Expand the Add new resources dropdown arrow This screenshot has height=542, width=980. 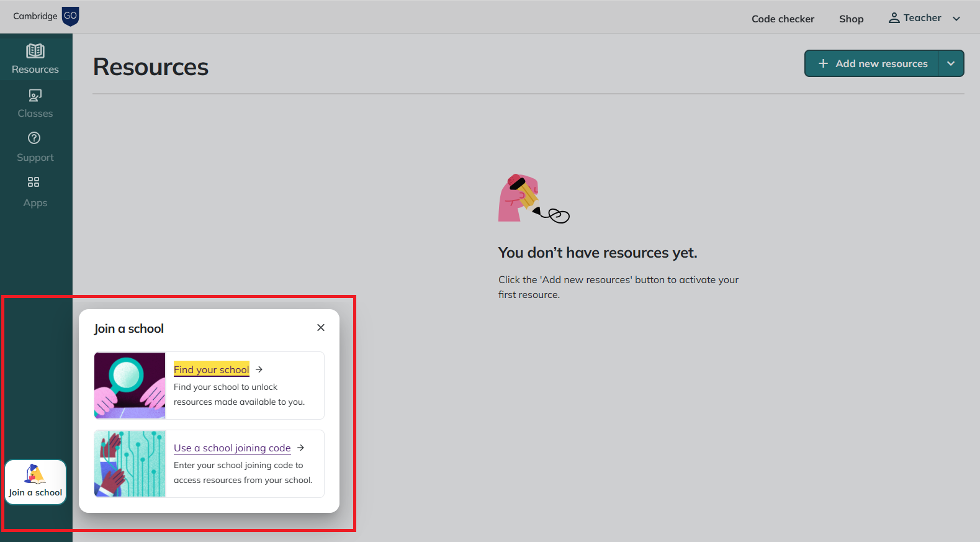coord(951,63)
